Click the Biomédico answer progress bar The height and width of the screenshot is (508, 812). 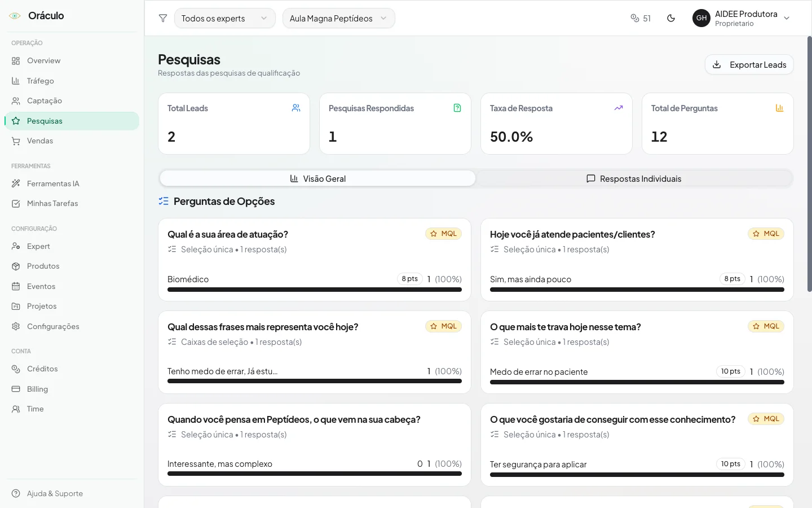click(315, 290)
